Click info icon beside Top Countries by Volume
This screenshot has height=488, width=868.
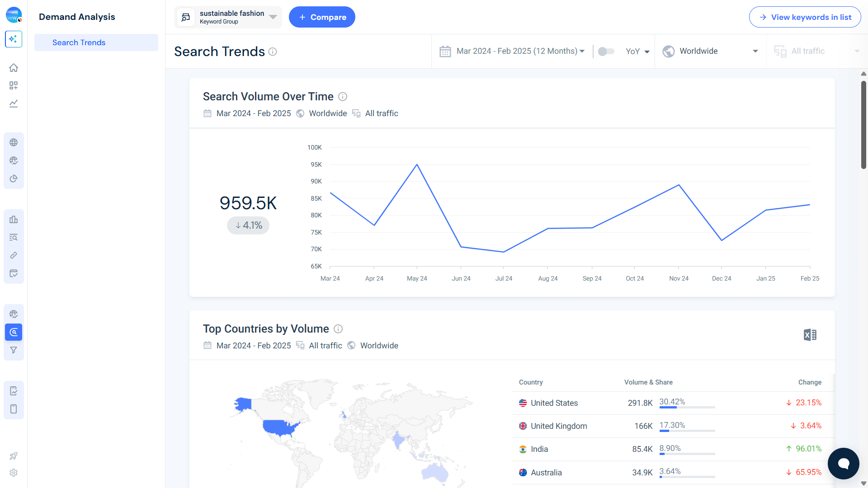338,329
